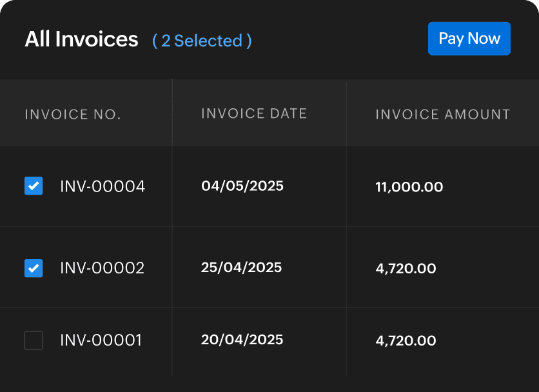This screenshot has width=539, height=392.
Task: Select the Invoice Amount column header
Action: tap(442, 115)
